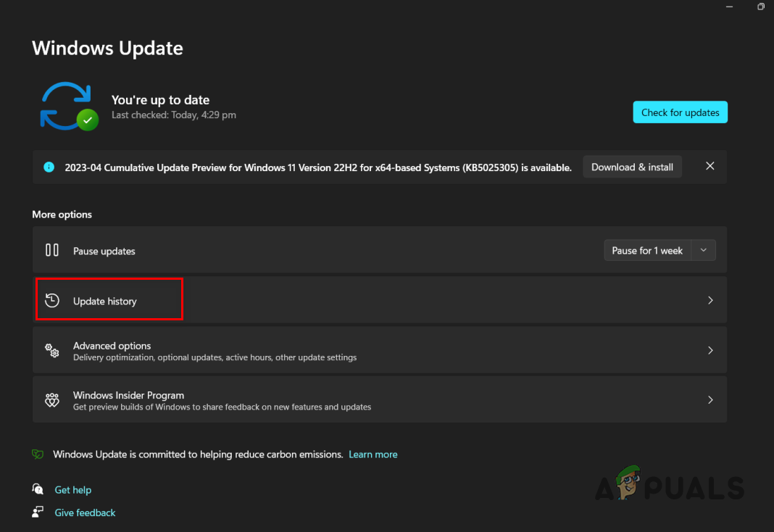Screen dimensions: 774x532
Task: Open Update history
Action: tap(379, 300)
